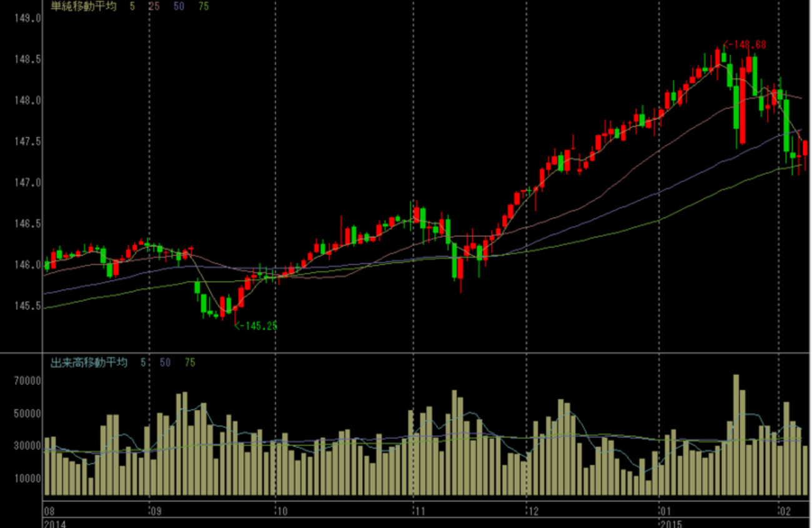Click the 147.0 price axis label

(x=27, y=182)
